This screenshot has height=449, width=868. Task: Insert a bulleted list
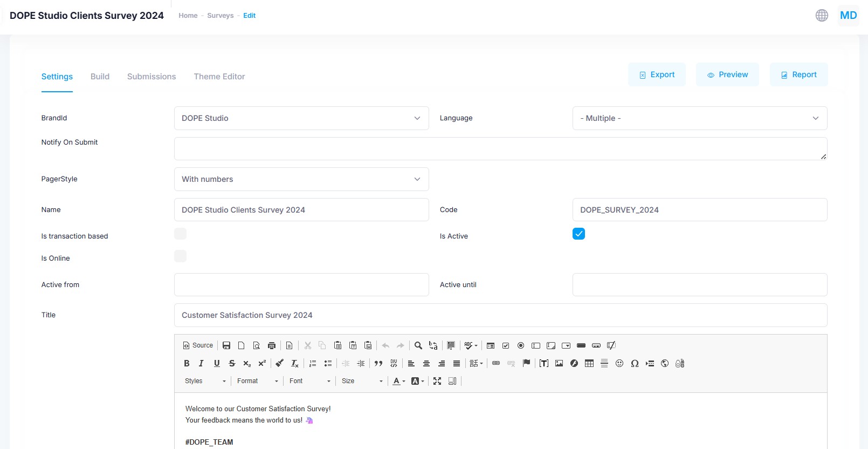pos(328,363)
